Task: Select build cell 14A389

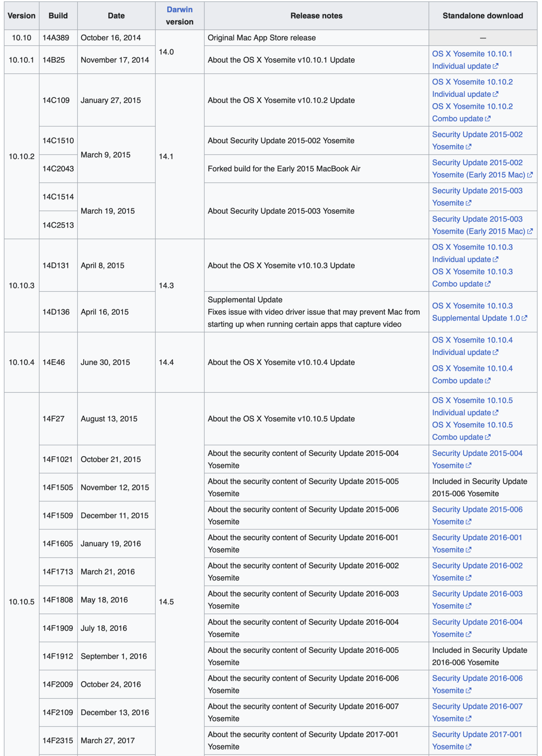Action: pyautogui.click(x=58, y=38)
